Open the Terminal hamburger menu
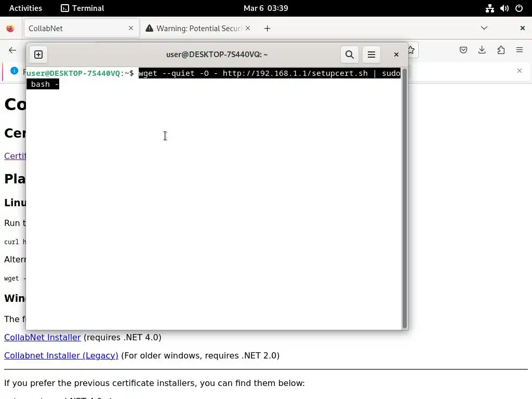This screenshot has height=399, width=532. pos(371,55)
